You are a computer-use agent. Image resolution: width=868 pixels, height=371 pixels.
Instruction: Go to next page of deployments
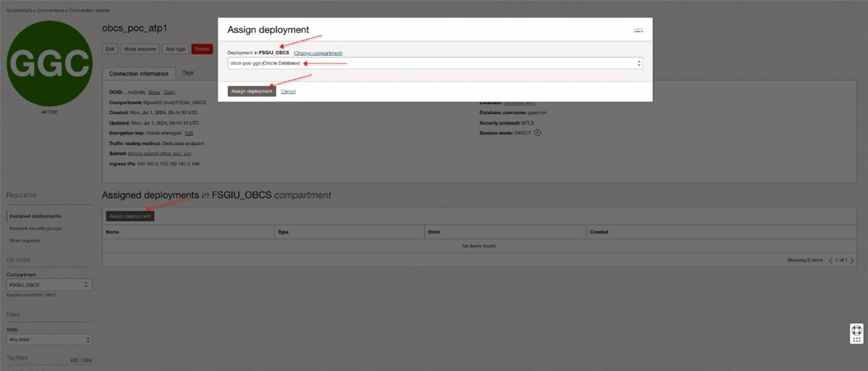852,261
